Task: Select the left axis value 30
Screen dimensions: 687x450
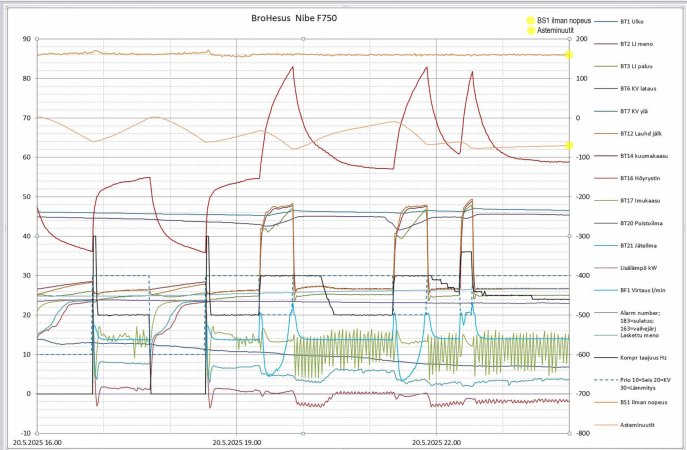Action: [27, 276]
